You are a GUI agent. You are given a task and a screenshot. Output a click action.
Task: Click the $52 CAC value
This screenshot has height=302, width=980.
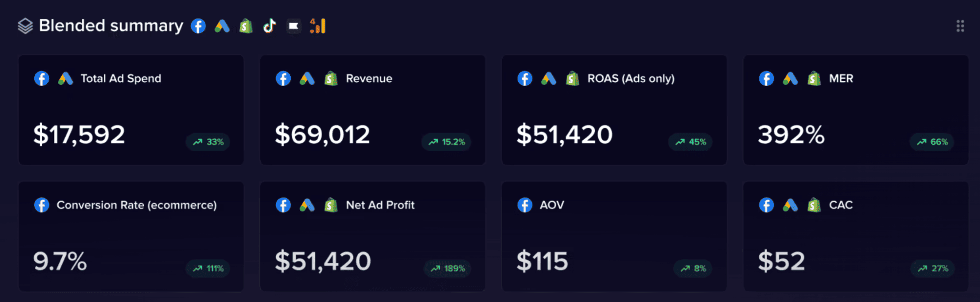pos(781,261)
